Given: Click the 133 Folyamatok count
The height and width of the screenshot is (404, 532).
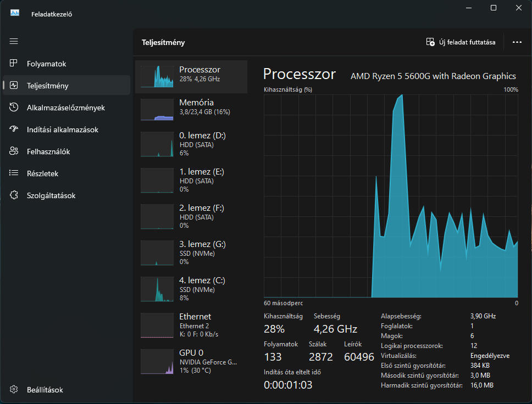Looking at the screenshot, I should pos(273,357).
